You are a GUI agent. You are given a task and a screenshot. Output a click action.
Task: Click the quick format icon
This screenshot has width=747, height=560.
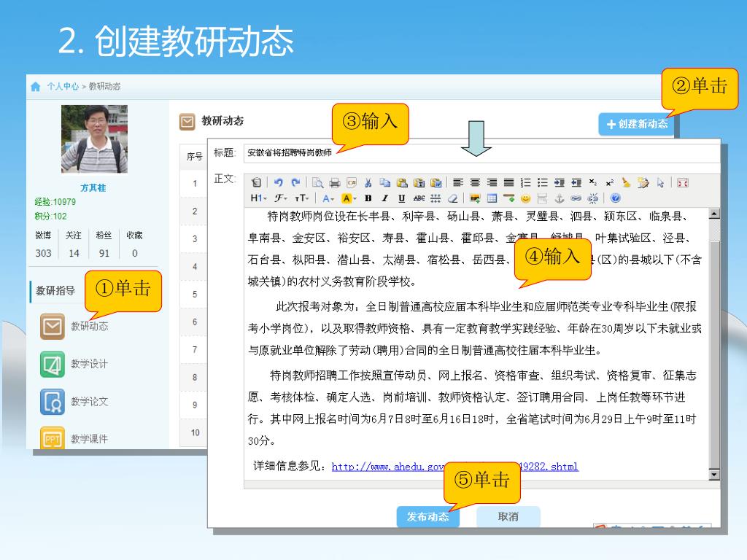coord(643,182)
